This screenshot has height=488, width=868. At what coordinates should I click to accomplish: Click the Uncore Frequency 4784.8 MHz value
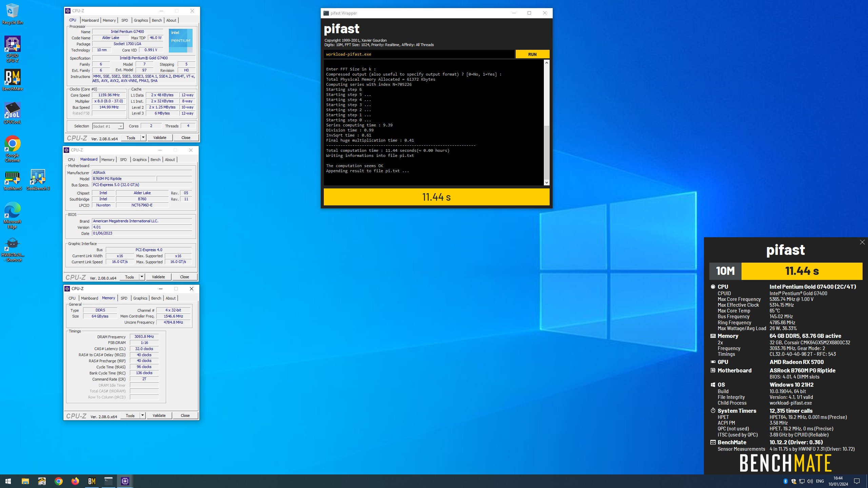pyautogui.click(x=173, y=322)
